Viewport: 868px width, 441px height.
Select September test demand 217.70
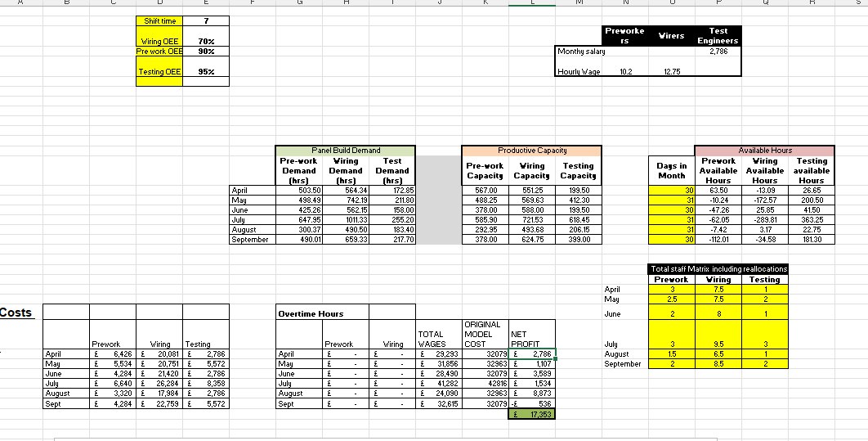coord(392,240)
